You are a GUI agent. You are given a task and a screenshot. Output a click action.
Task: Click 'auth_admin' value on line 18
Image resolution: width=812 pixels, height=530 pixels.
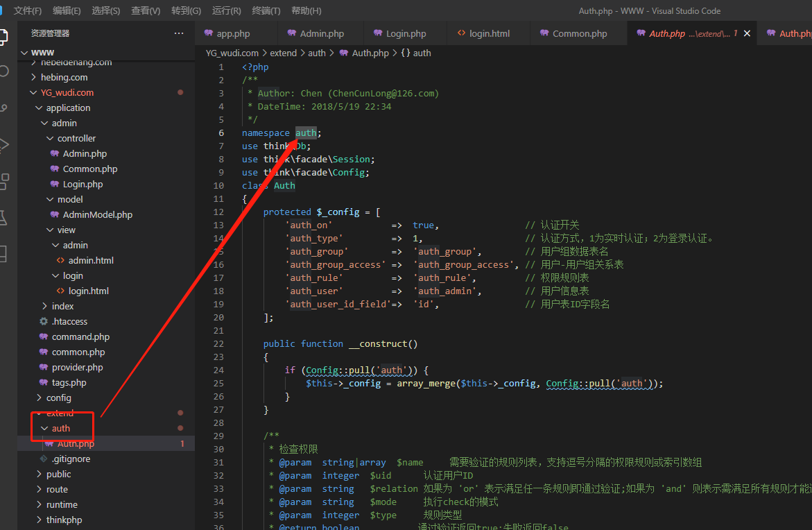tap(445, 291)
